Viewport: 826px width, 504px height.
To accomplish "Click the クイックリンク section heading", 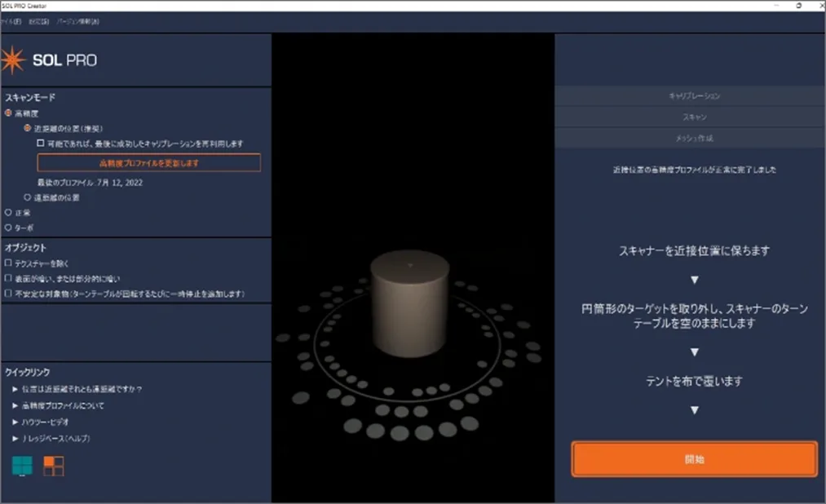I will pyautogui.click(x=28, y=372).
